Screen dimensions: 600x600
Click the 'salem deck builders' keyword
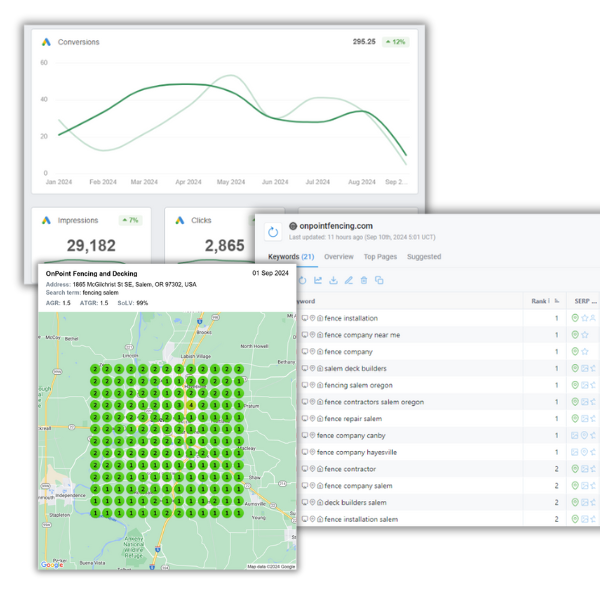point(355,368)
